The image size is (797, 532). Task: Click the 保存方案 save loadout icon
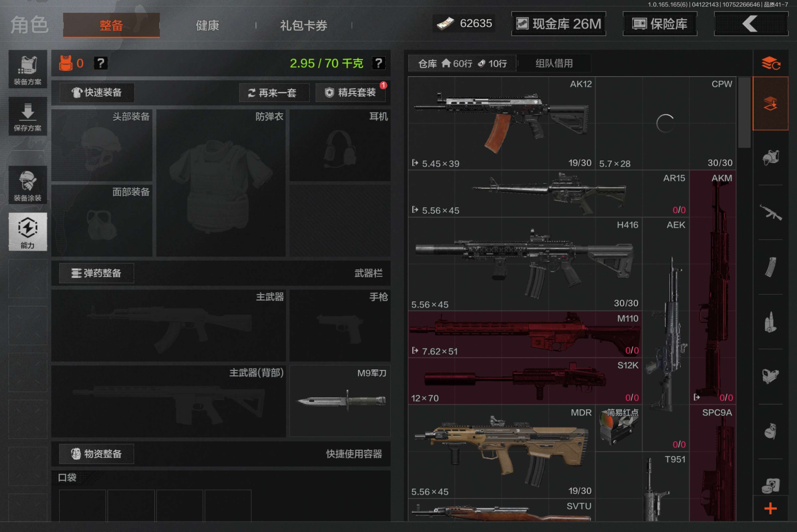pyautogui.click(x=28, y=117)
